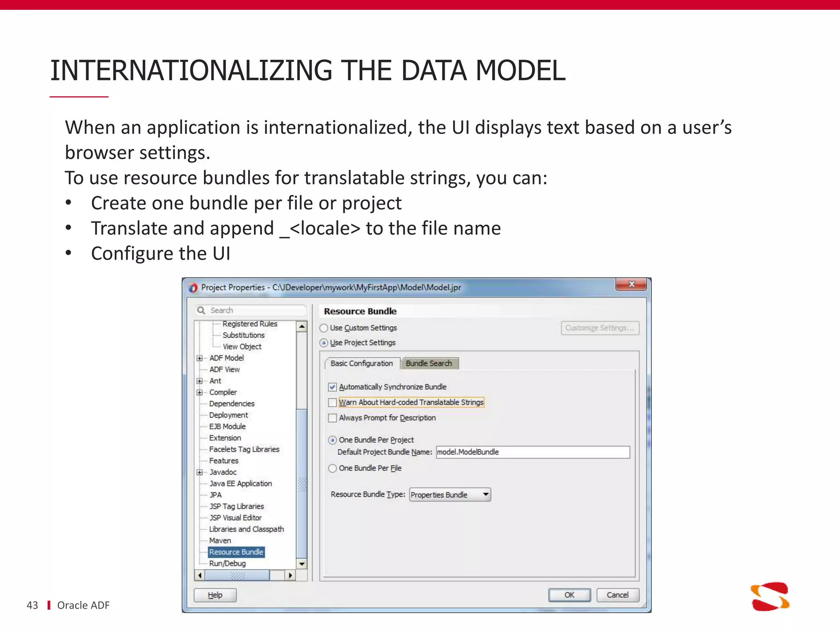
Task: Select ADF View in tree
Action: (224, 370)
